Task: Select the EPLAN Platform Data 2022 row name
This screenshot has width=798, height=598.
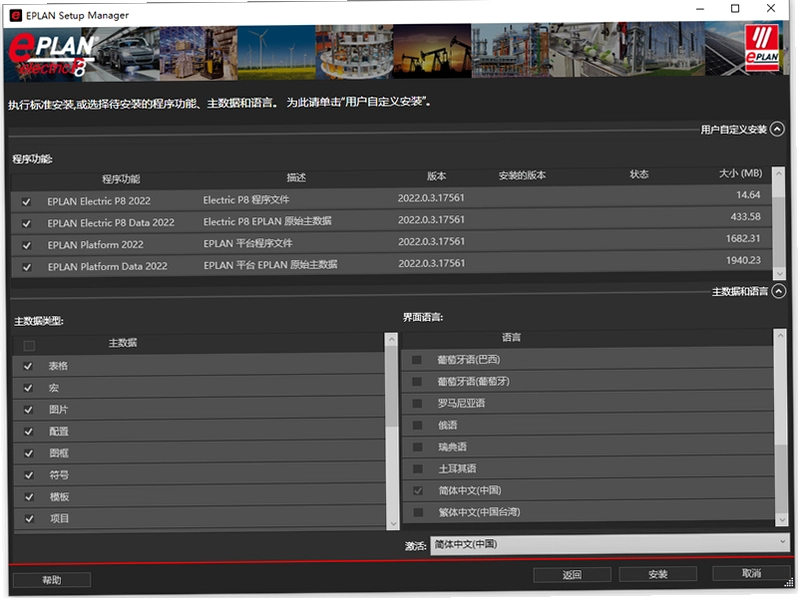Action: 107,266
